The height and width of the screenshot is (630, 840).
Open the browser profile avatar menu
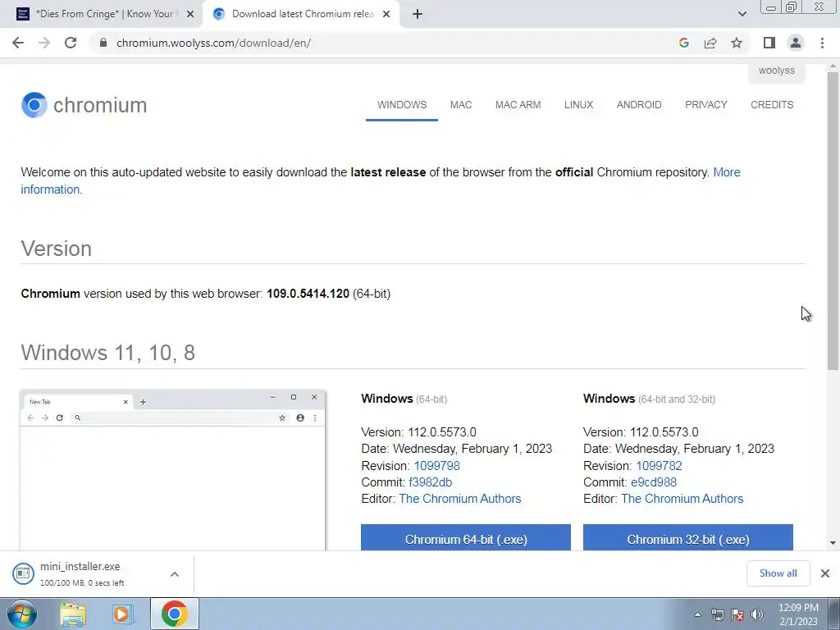tap(796, 43)
